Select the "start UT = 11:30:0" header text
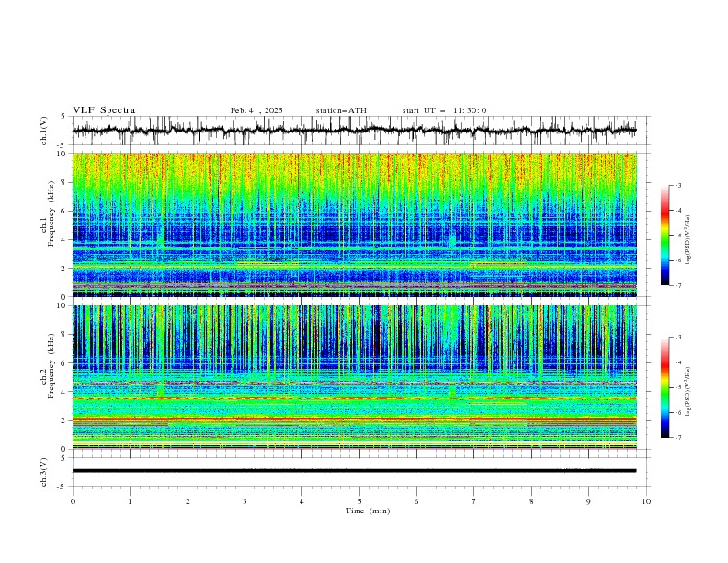728x563 pixels. (x=444, y=110)
